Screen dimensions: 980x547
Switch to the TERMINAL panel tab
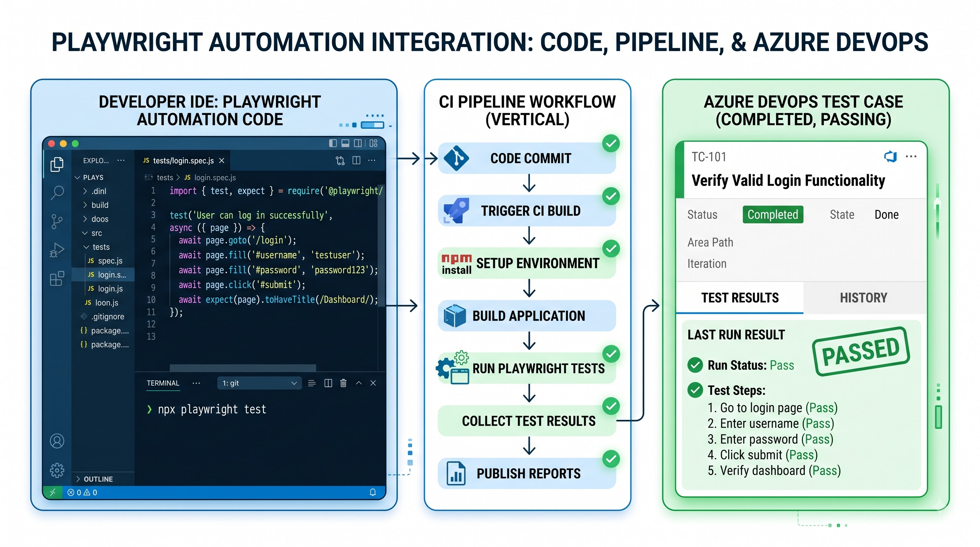pos(163,383)
